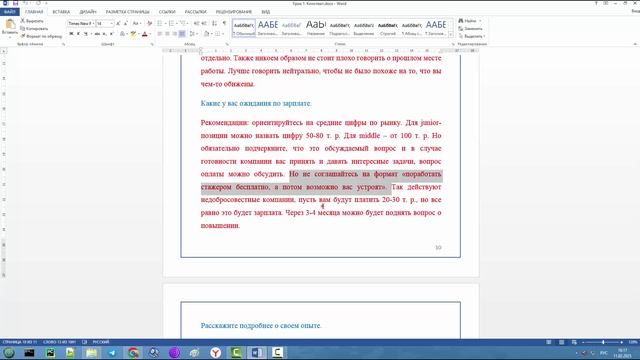Apply the yellow text highlight color
The image size is (640, 360).
133,34
